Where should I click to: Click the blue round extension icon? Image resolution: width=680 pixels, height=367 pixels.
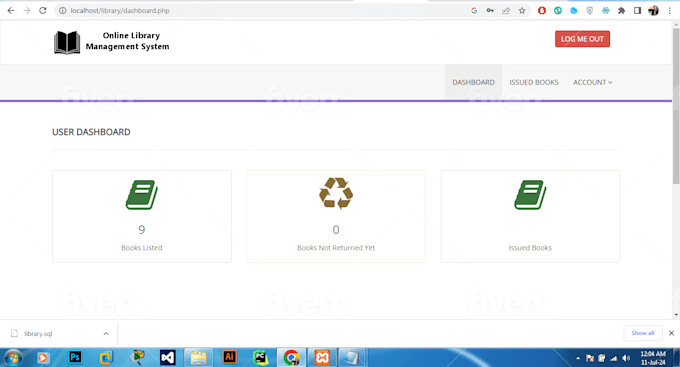point(574,10)
